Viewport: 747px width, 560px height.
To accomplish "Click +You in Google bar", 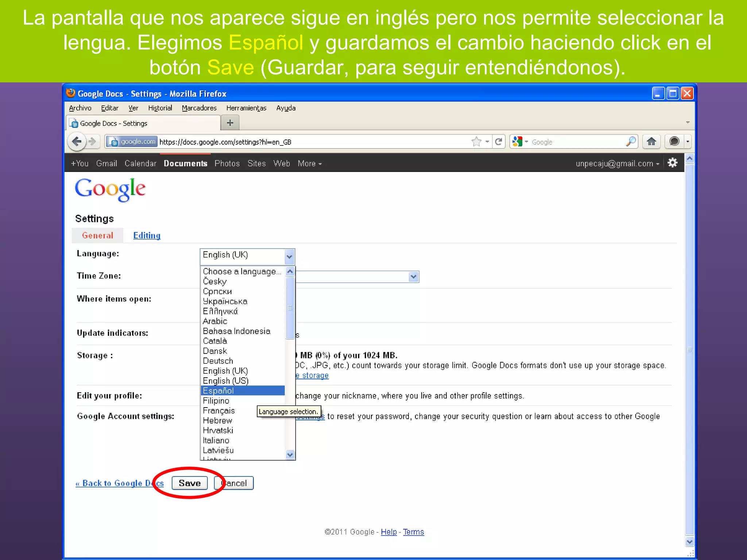I will [x=80, y=163].
